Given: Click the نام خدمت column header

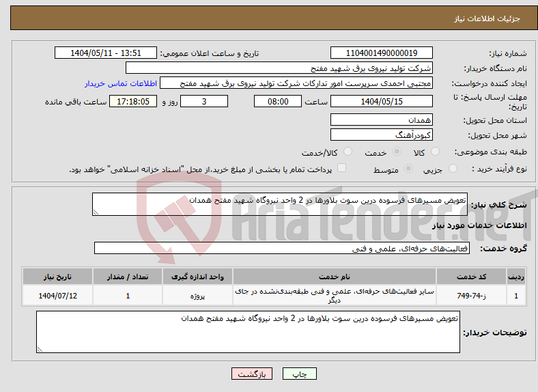Looking at the screenshot, I should [x=334, y=277].
